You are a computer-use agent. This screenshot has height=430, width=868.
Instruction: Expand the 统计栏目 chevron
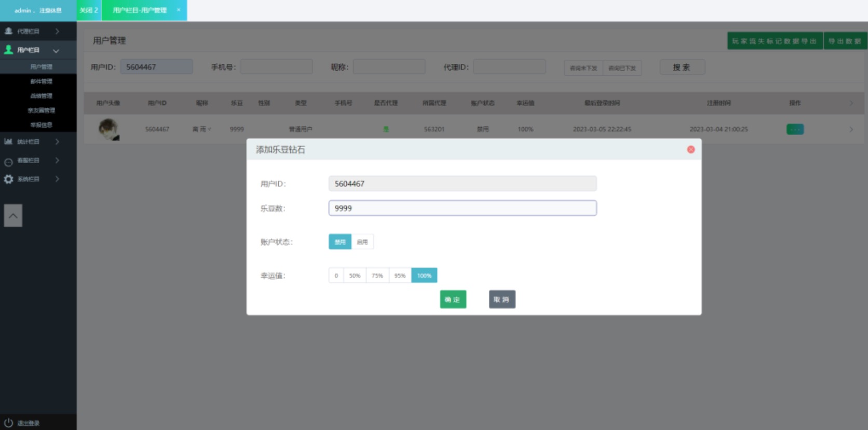point(57,141)
